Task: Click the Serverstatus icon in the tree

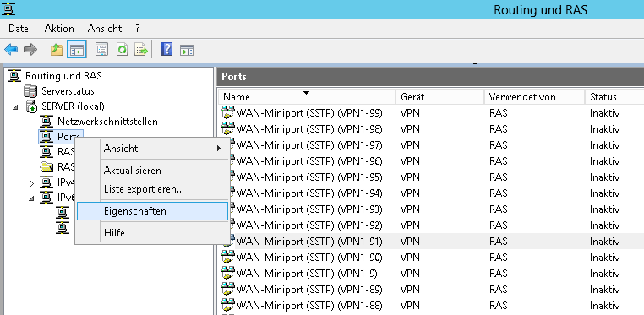Action: [30, 91]
